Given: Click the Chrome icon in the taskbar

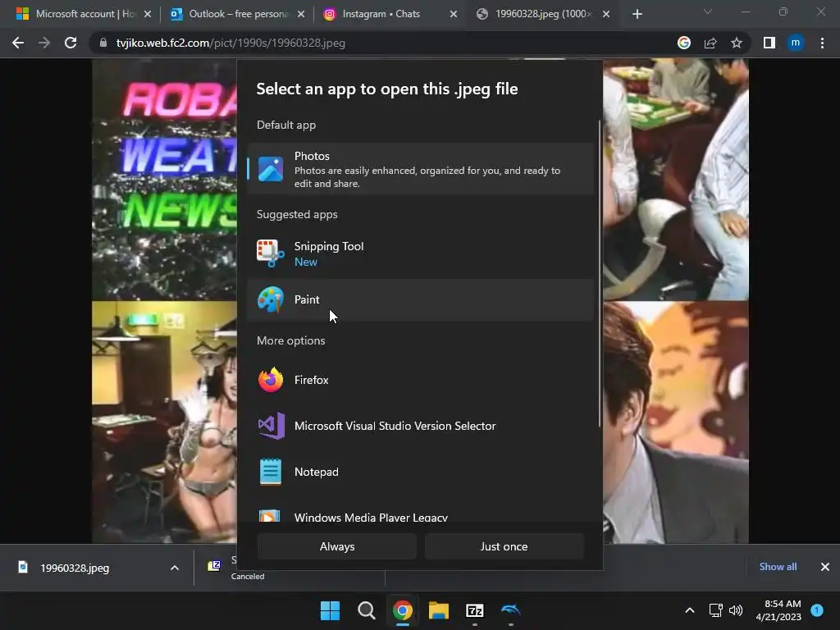Looking at the screenshot, I should pyautogui.click(x=402, y=610).
